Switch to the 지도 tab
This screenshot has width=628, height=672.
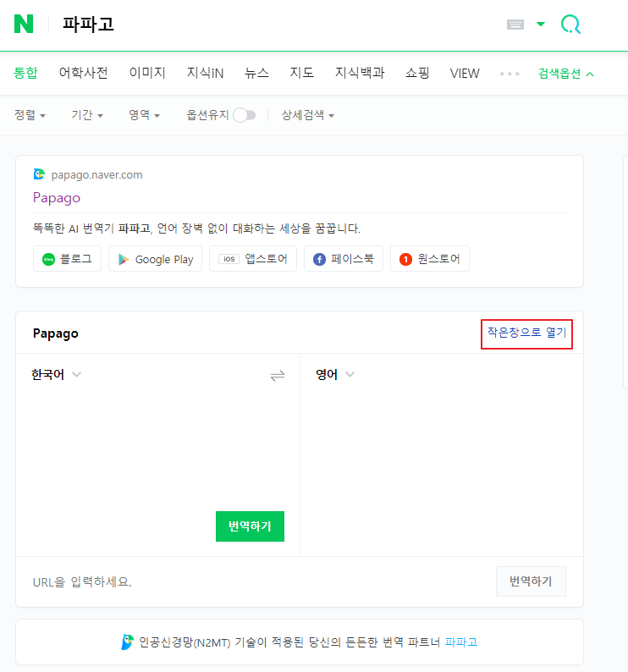[302, 73]
